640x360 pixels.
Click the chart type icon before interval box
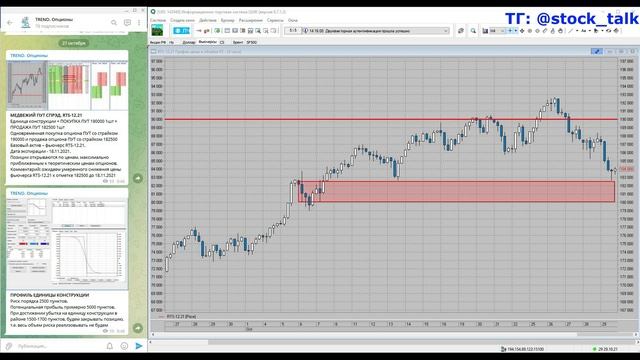pos(485,31)
